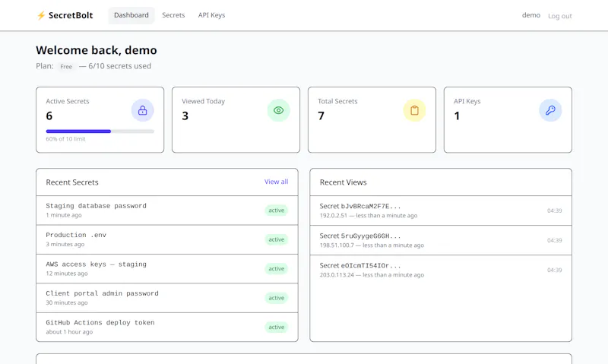Click the IP address 198.51.100.7 line
Screen dimensions: 608x364
[x=372, y=245]
